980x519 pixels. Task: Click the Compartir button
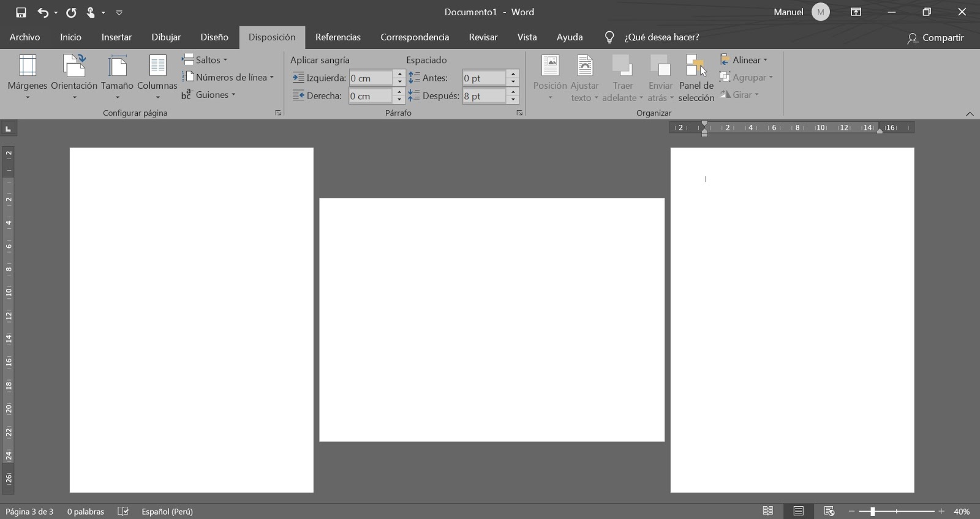click(x=935, y=38)
